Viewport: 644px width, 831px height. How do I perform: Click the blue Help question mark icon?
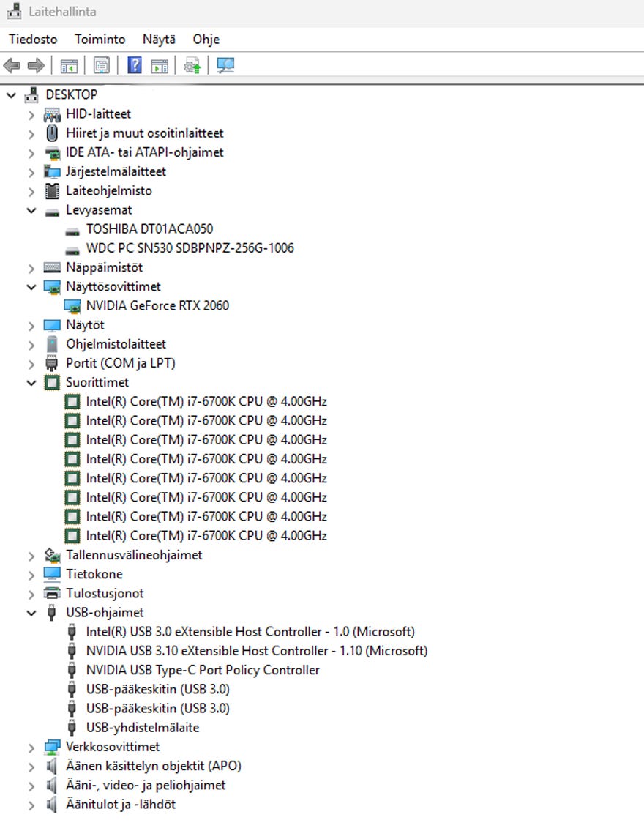pos(135,65)
